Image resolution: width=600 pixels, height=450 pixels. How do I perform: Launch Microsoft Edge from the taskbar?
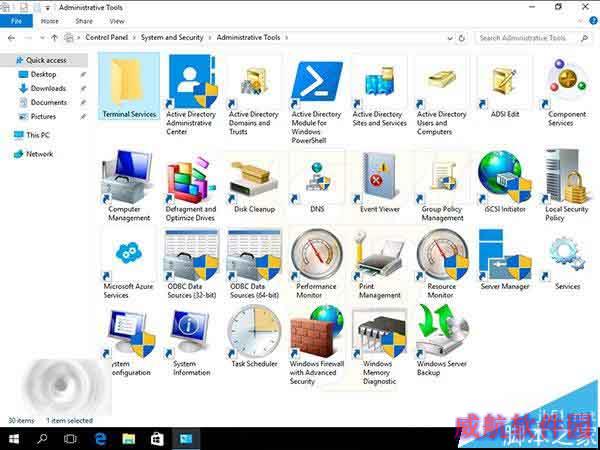100,439
